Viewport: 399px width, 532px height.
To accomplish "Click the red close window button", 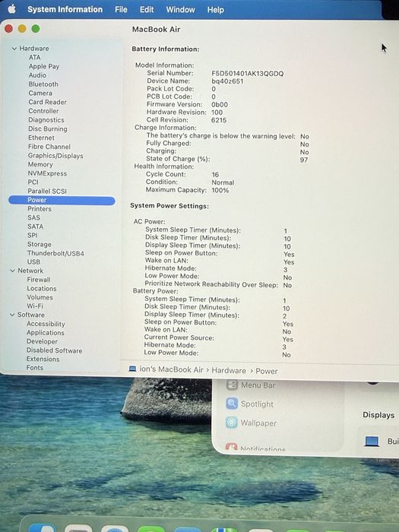I will pos(9,29).
